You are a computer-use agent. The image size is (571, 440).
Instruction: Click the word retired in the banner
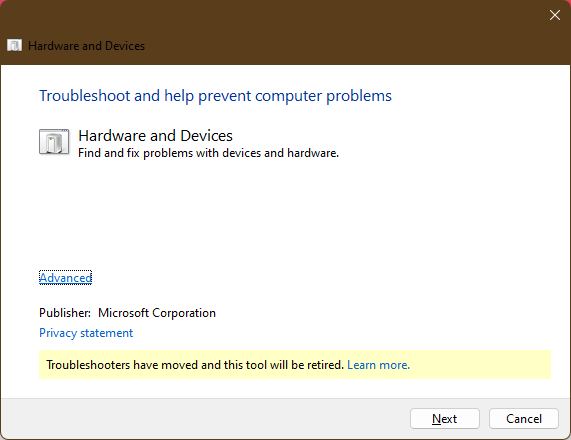tap(324, 365)
